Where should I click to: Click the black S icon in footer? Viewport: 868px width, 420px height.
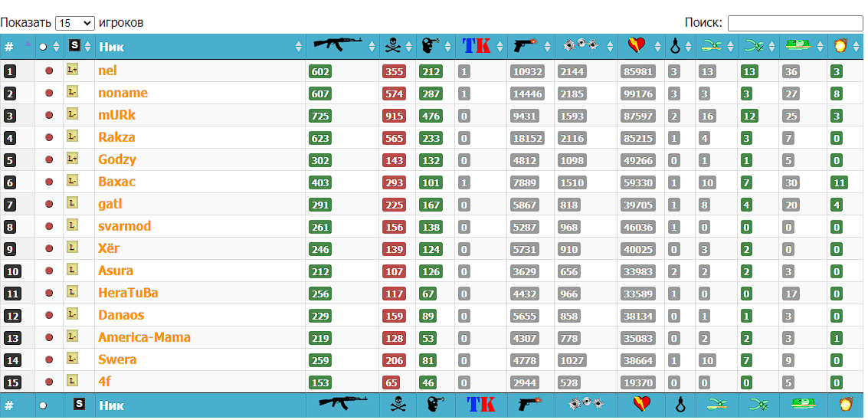[x=79, y=404]
